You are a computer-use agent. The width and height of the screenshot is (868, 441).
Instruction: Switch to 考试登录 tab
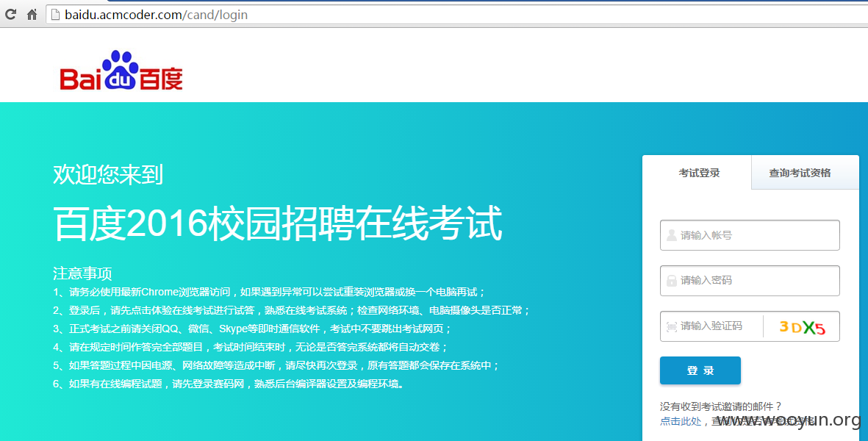coord(699,173)
